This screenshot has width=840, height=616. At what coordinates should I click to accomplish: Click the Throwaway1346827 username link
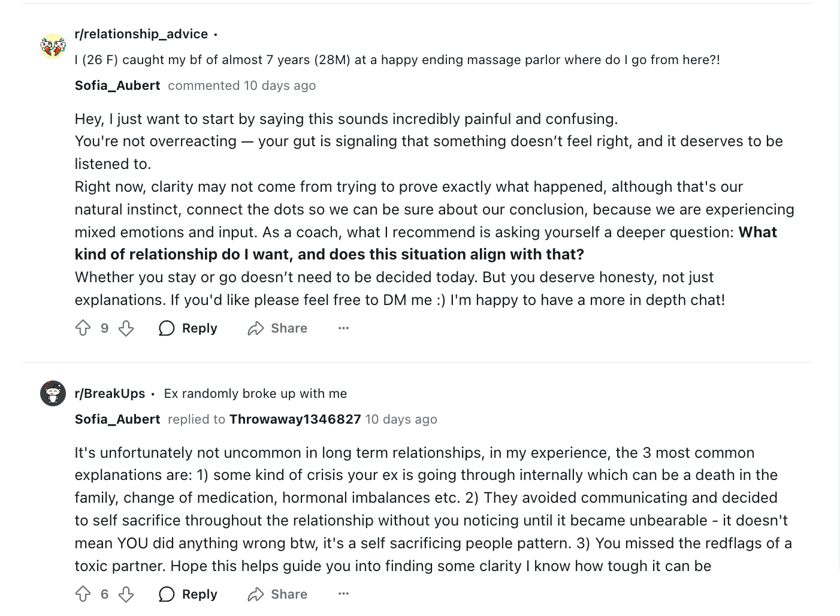pyautogui.click(x=295, y=419)
